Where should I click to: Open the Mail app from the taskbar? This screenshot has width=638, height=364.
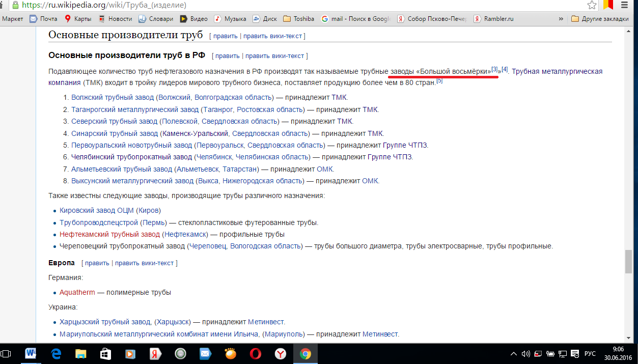(205, 353)
